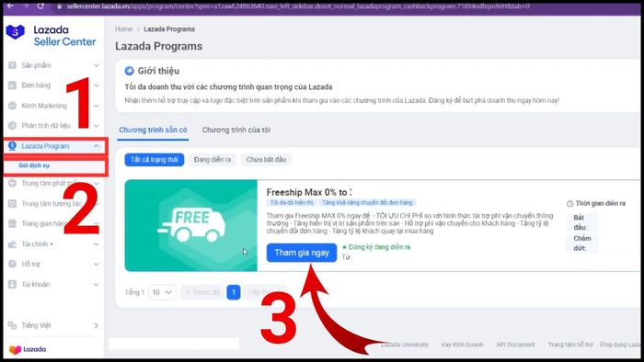The width and height of the screenshot is (644, 362).
Task: Click the Tăng khả năng chuyển đổi đơn hàng tag
Action: [367, 202]
